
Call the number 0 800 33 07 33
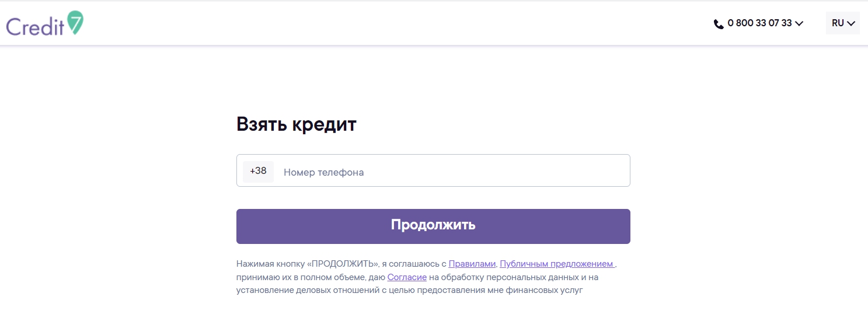tap(759, 23)
